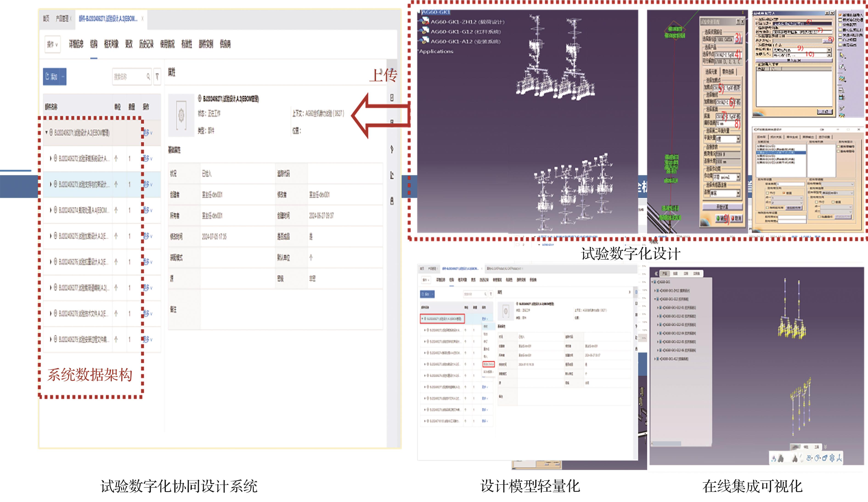The image size is (868, 502).
Task: Click the help question-mark icon in 试验快速装配 dialog
Action: 738,21
